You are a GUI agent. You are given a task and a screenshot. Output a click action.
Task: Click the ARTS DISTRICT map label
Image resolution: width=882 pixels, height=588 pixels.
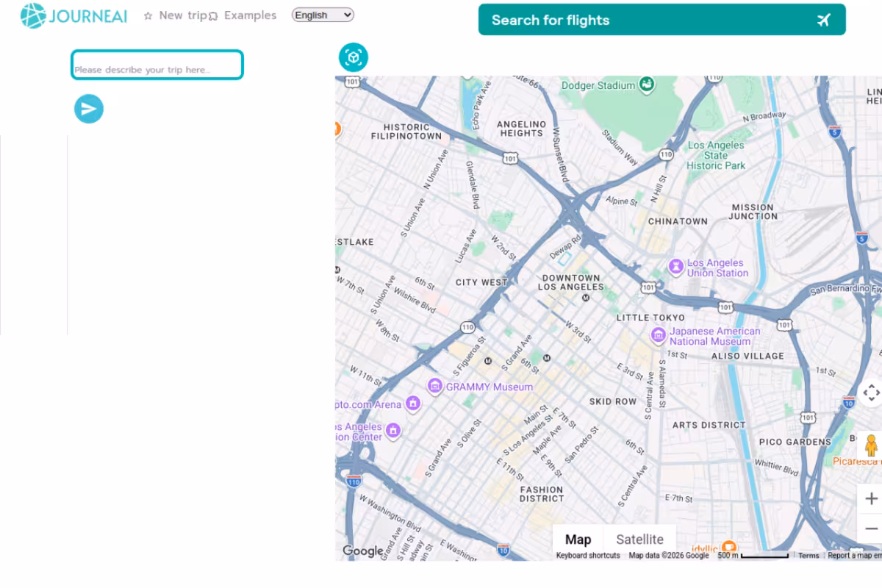click(709, 425)
